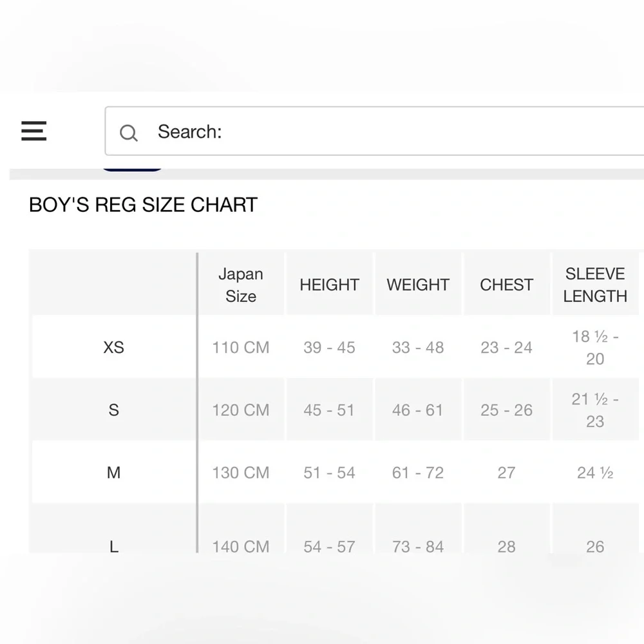
Task: Click the sleeve length value 26
Action: point(595,547)
